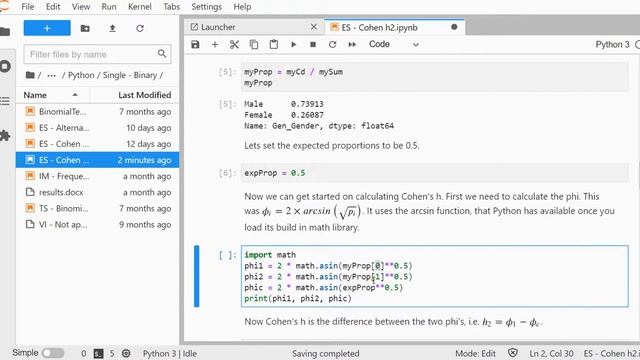
Task: Upload files using the upload icon
Action: (112, 28)
